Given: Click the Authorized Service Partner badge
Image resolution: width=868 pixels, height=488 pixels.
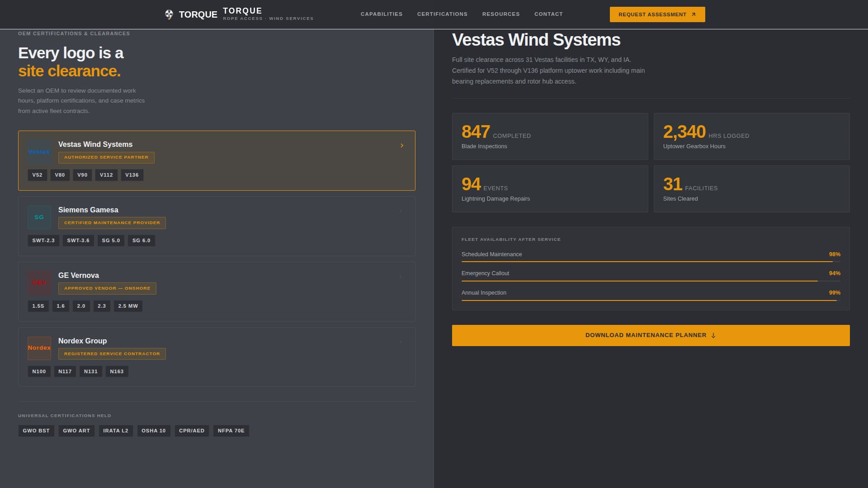Looking at the screenshot, I should click(106, 158).
